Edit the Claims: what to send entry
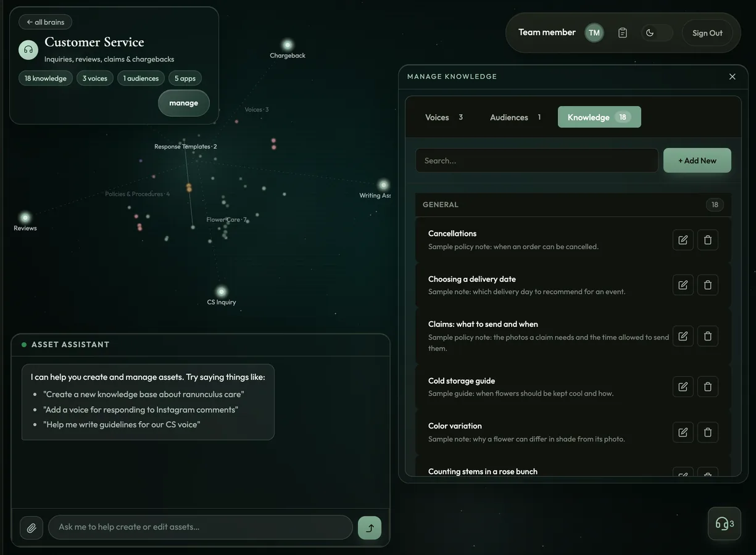This screenshot has width=756, height=555. point(683,336)
